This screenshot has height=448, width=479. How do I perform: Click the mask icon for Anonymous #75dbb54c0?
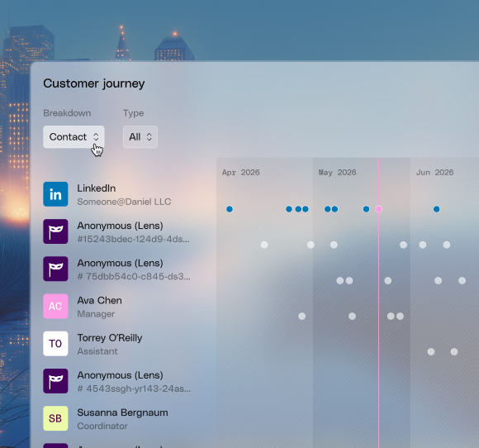[x=55, y=269]
